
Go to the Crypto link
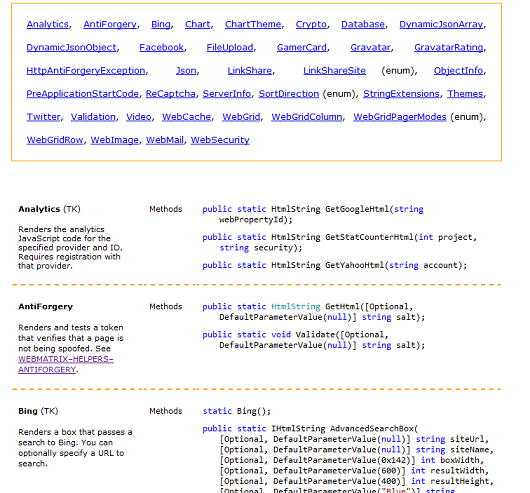click(x=311, y=24)
